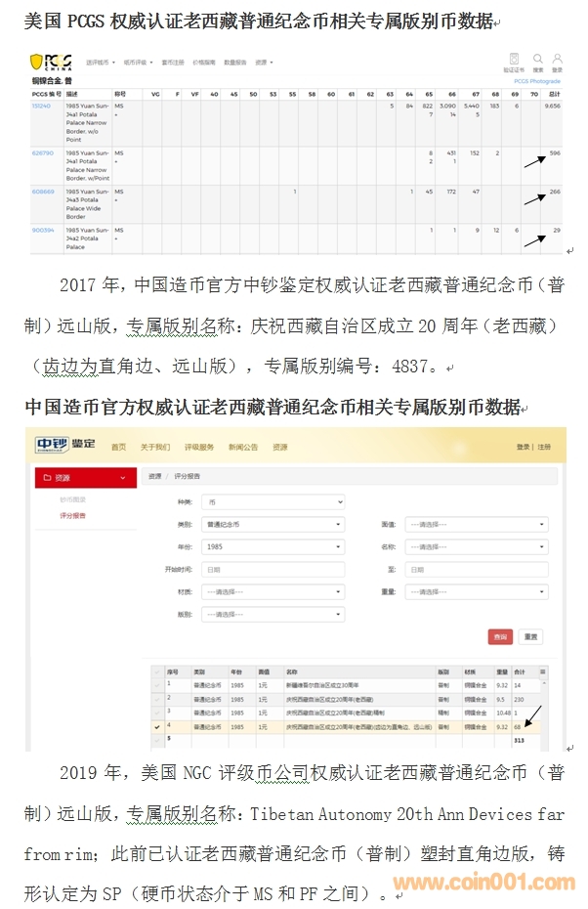
Task: Click the 搜索 magnifier icon in PCGS header
Action: coord(538,60)
